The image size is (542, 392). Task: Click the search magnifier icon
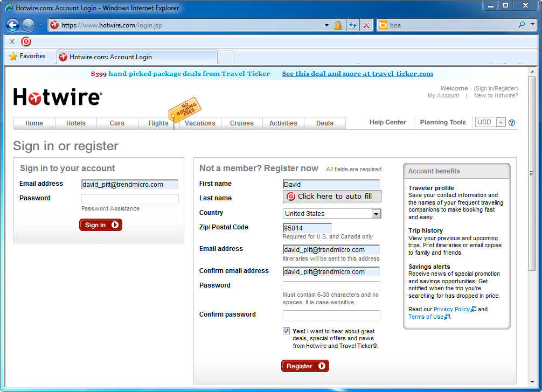coord(522,25)
